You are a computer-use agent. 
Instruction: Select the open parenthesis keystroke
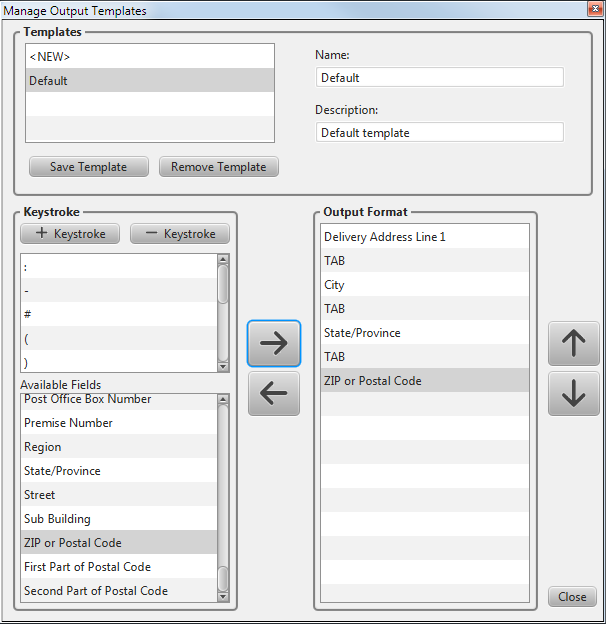[x=119, y=338]
